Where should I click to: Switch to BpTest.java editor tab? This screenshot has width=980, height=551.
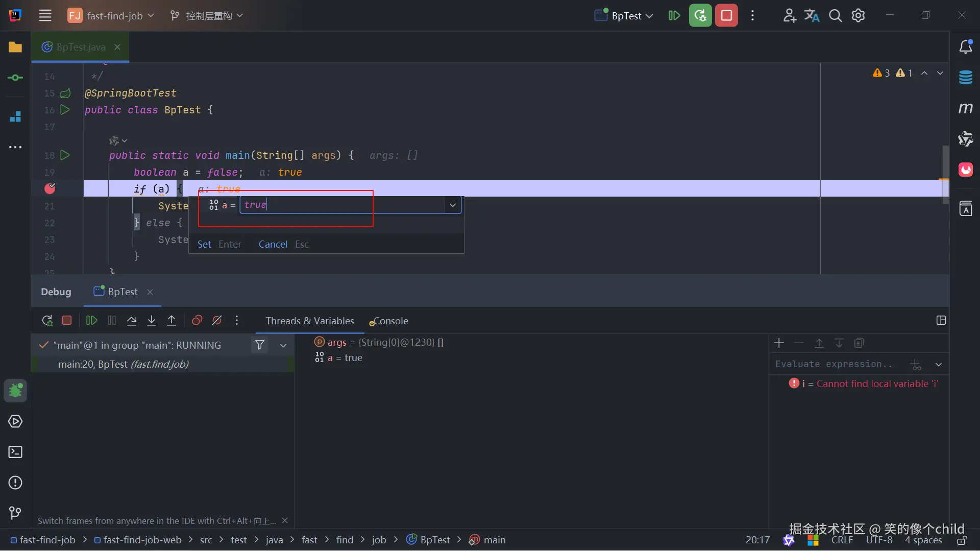80,47
